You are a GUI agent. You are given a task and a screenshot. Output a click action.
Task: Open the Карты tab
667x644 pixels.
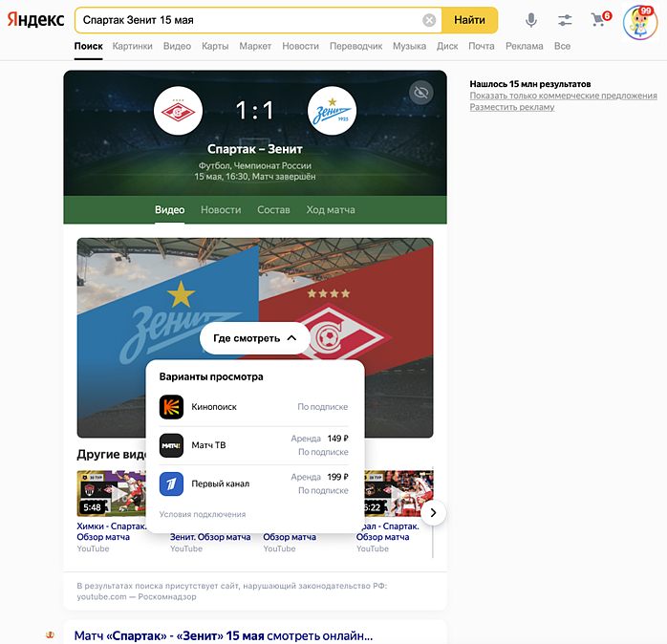click(215, 47)
